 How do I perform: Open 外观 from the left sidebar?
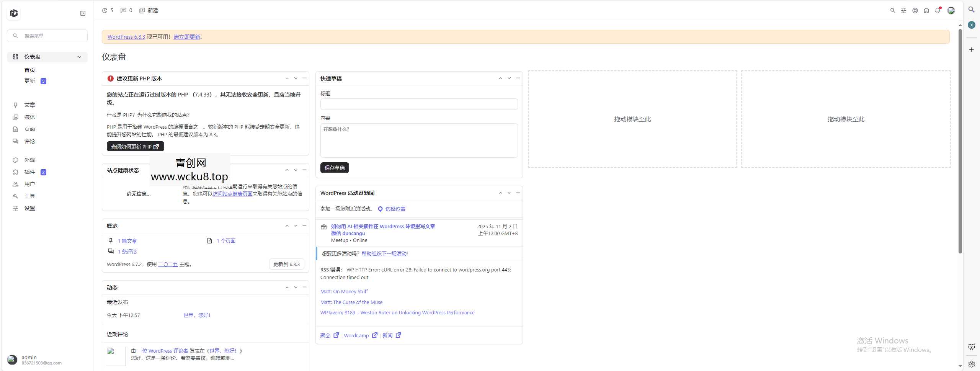[x=29, y=160]
